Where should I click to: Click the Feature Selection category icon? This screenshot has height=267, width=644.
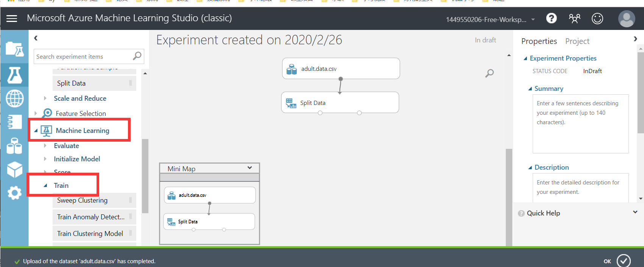47,113
